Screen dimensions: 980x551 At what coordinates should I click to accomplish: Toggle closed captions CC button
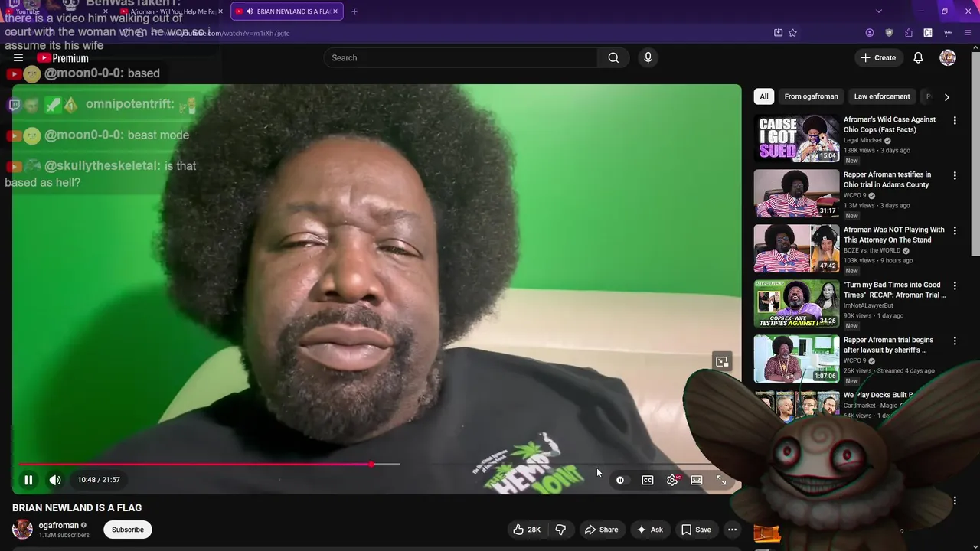pos(648,480)
